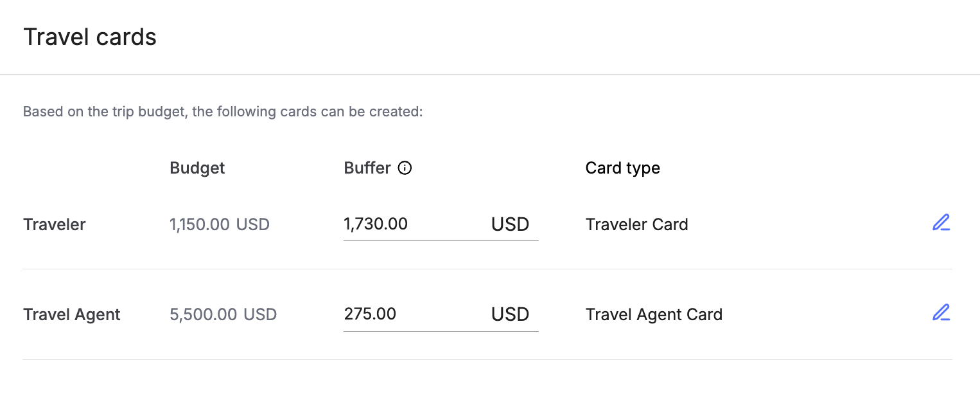Click the Traveler Card type text
980x396 pixels.
coord(636,224)
